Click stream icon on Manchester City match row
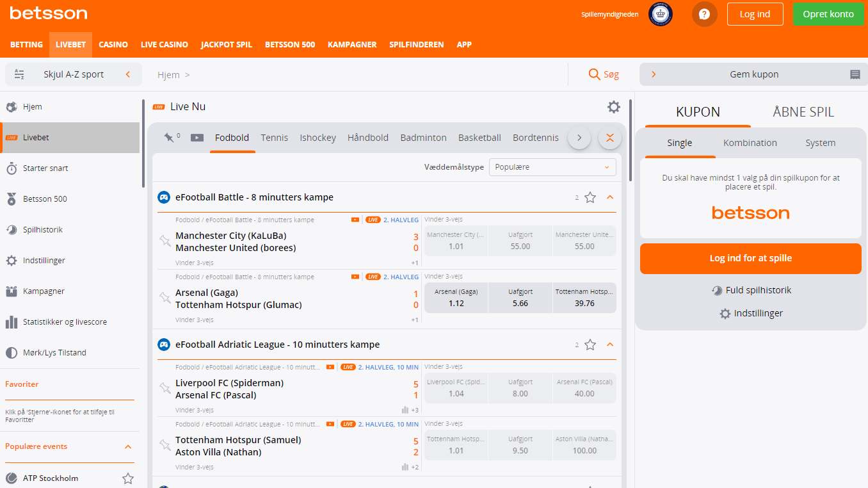868x488 pixels. click(x=355, y=220)
